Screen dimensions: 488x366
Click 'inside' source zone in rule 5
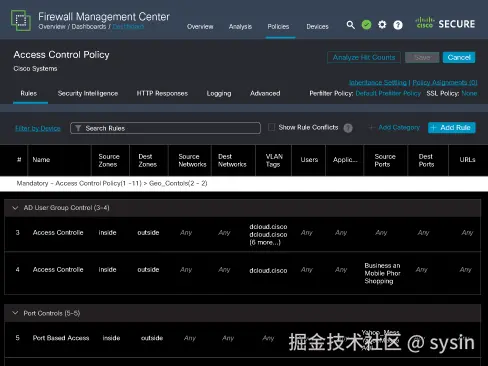coord(111,338)
